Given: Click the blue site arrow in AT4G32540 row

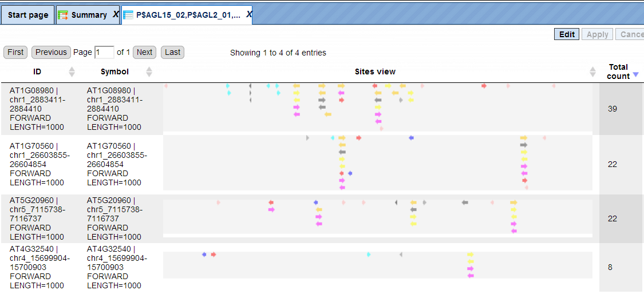Looking at the screenshot, I should [x=204, y=255].
